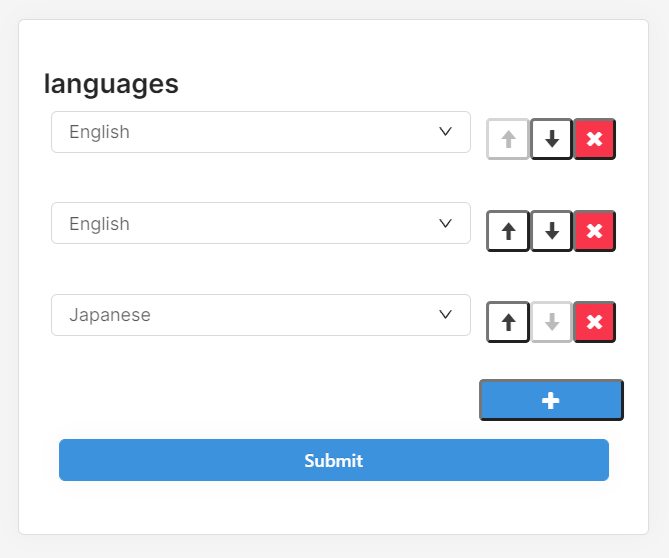Image resolution: width=669 pixels, height=558 pixels.
Task: Move the Japanese entry up
Action: coord(508,322)
